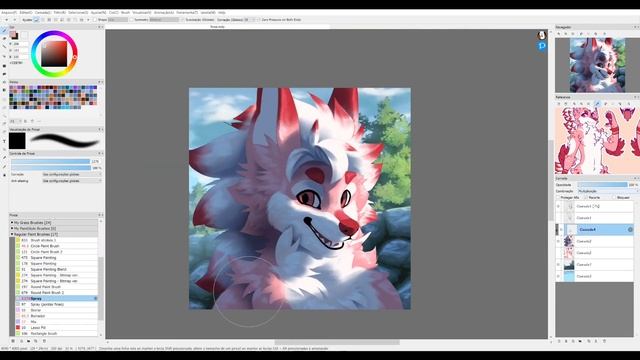Open the Selecionar menu
Image resolution: width=640 pixels, height=360 pixels.
[x=78, y=13]
